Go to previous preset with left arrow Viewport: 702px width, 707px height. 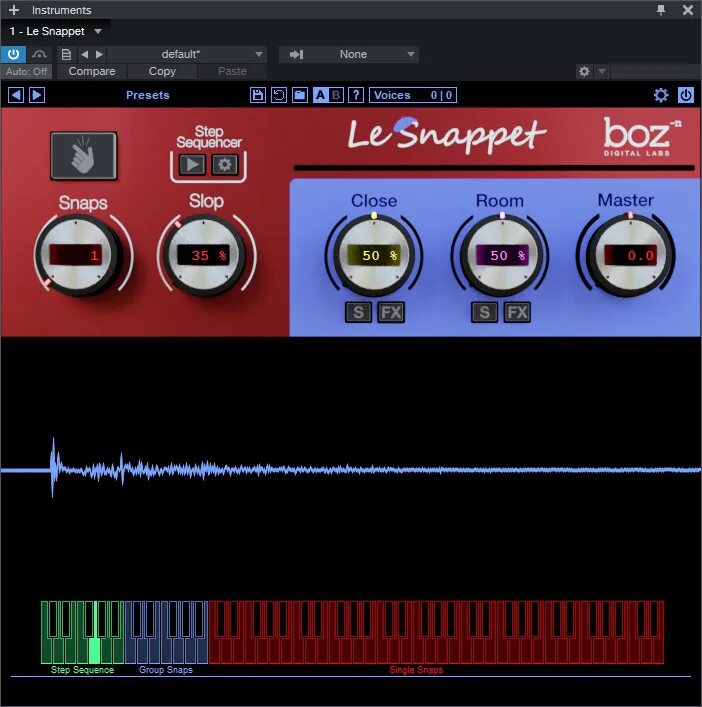[x=16, y=95]
